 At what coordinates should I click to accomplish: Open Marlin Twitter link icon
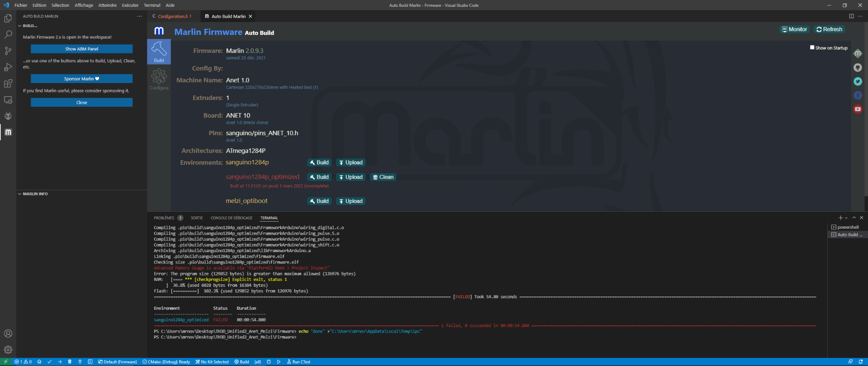pos(857,81)
